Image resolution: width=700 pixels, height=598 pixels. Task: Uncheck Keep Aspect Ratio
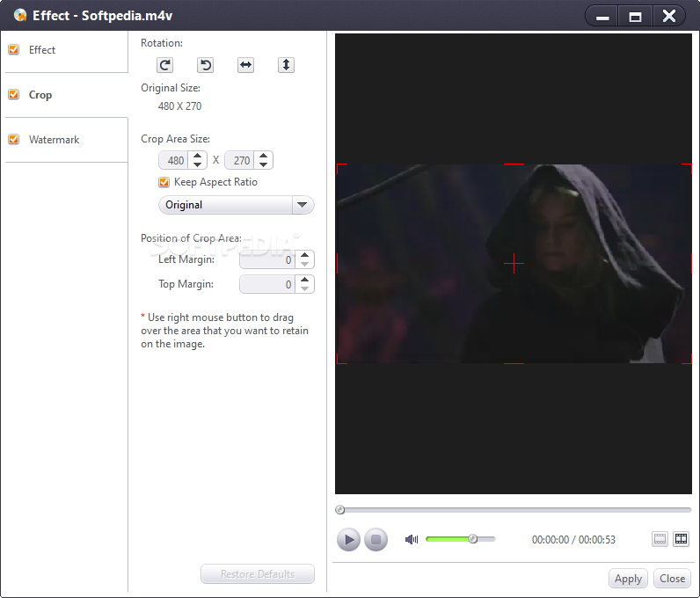(x=164, y=182)
